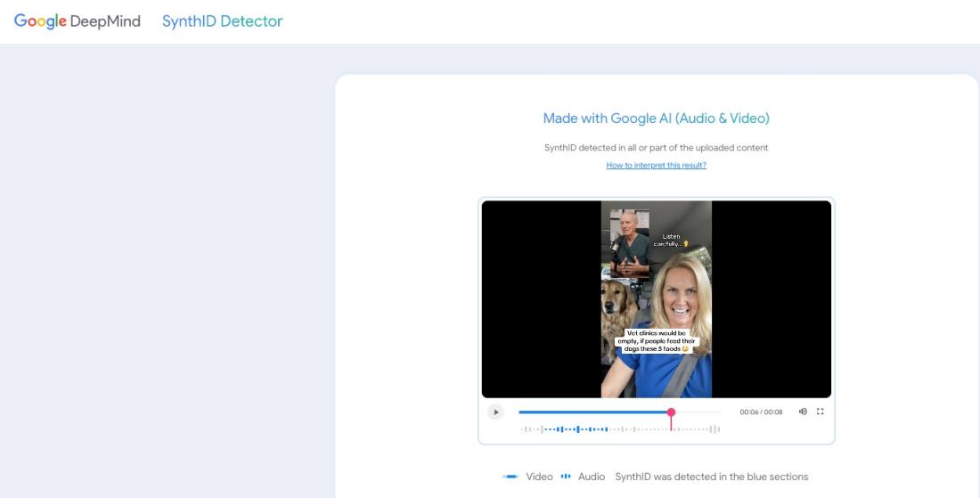Screen dimensions: 980x498
Task: Click the "Listen carefully" caption in the video
Action: pyautogui.click(x=673, y=240)
